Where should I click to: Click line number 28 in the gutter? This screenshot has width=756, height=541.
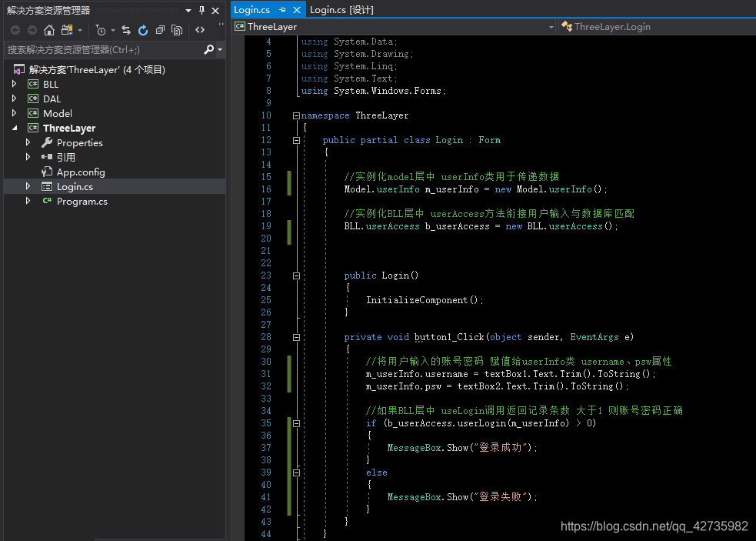click(266, 337)
